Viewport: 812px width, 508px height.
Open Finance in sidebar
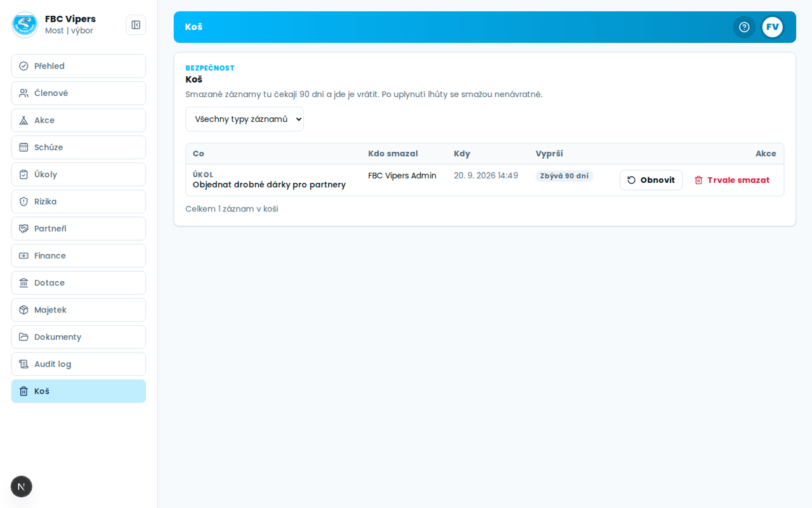(79, 256)
